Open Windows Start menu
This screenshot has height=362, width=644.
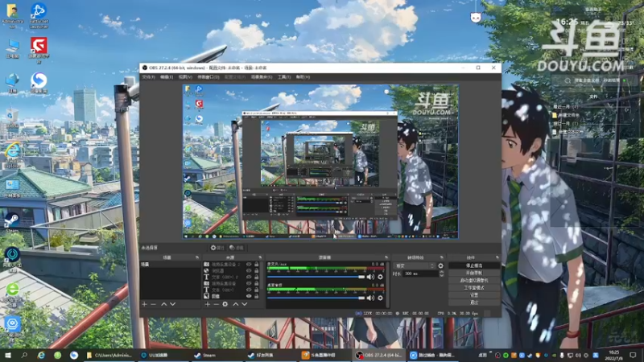pyautogui.click(x=8, y=355)
